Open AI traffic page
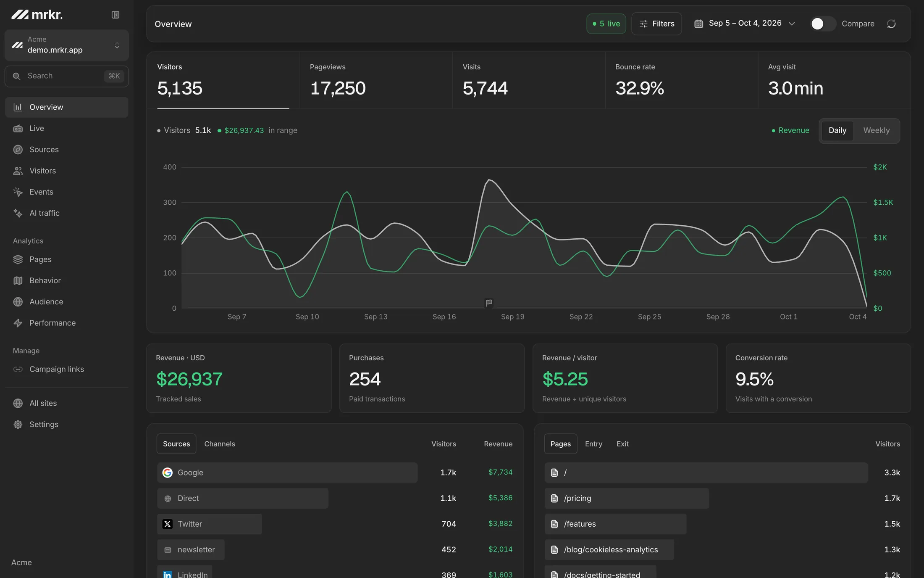This screenshot has width=924, height=578. pyautogui.click(x=67, y=213)
